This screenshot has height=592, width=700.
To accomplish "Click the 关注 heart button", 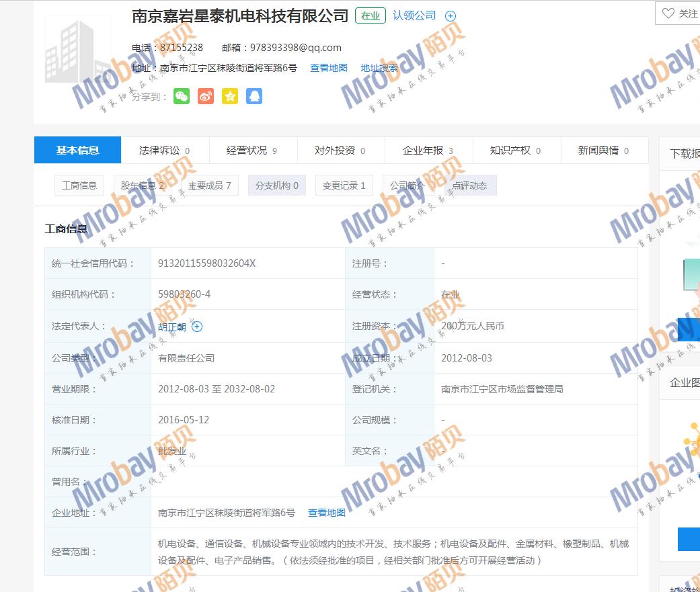I will (680, 13).
